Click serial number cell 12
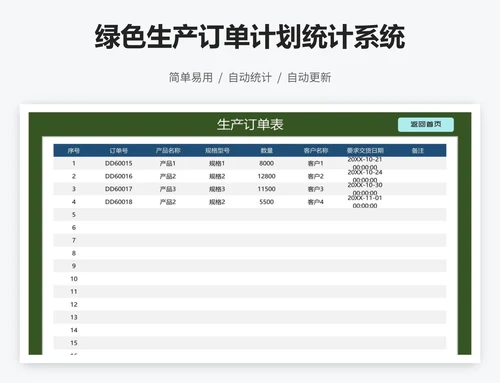 74,304
